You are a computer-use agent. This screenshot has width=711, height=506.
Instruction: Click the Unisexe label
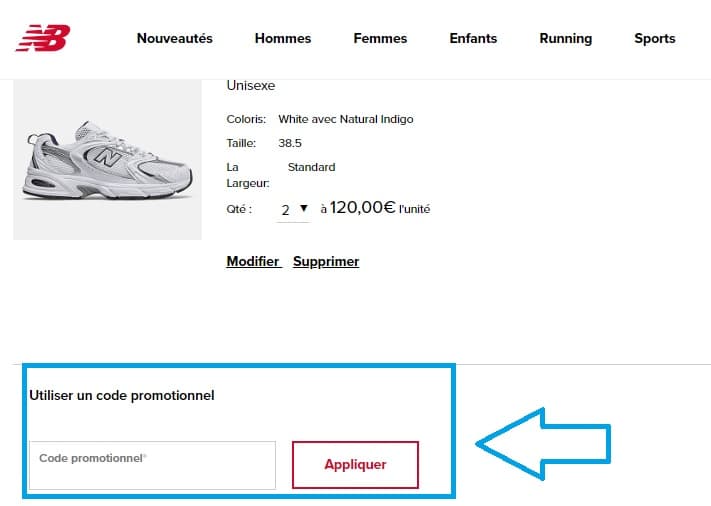pos(251,86)
